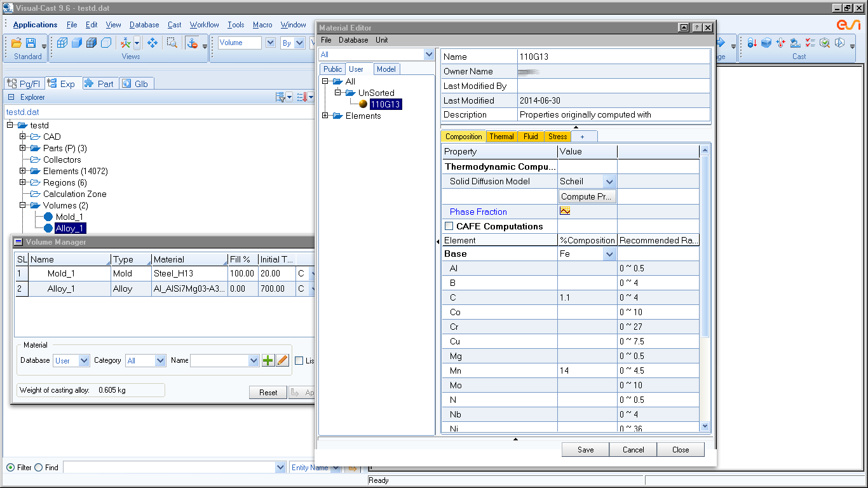The height and width of the screenshot is (488, 868).
Task: Select Alloy_1 in the Volumes tree
Action: pyautogui.click(x=70, y=228)
